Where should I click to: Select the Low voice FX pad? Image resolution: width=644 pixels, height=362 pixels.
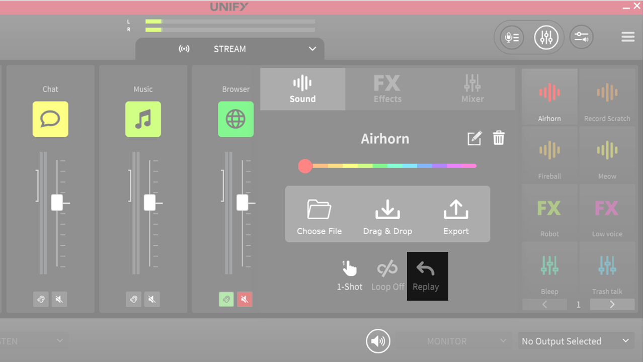click(607, 212)
